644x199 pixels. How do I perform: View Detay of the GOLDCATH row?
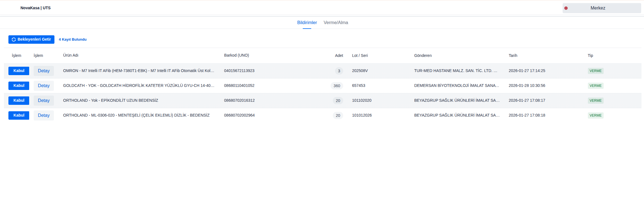click(44, 86)
